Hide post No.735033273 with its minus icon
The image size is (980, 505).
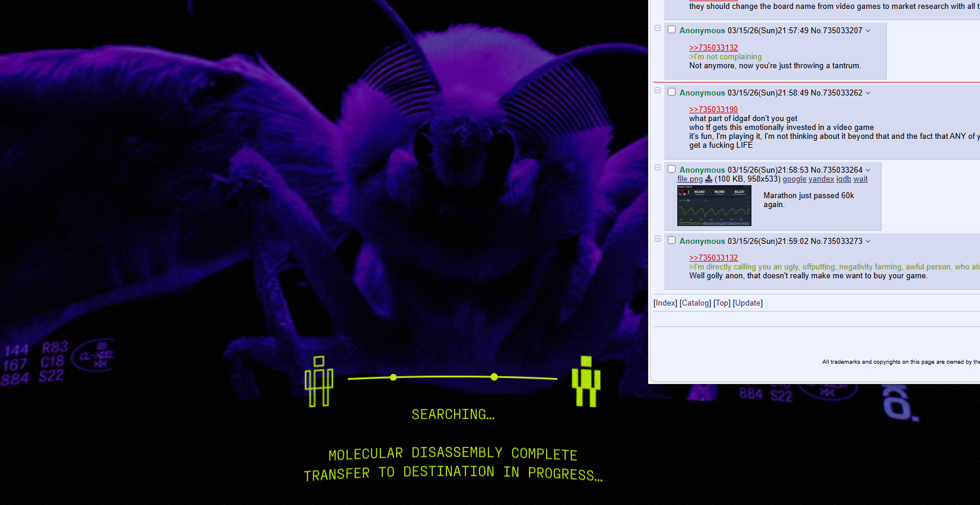pyautogui.click(x=658, y=239)
